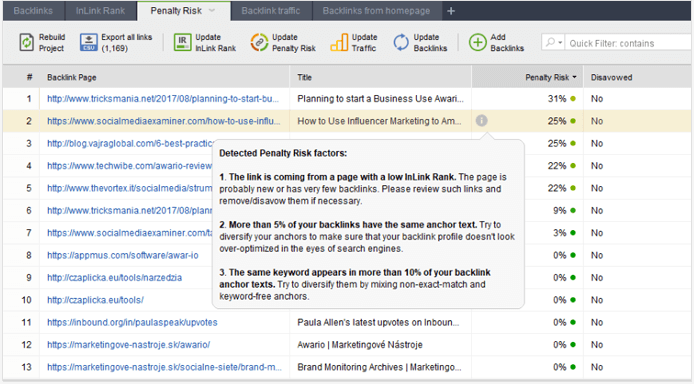Click inside the Quick Filter input field
This screenshot has width=694, height=384.
click(x=628, y=43)
